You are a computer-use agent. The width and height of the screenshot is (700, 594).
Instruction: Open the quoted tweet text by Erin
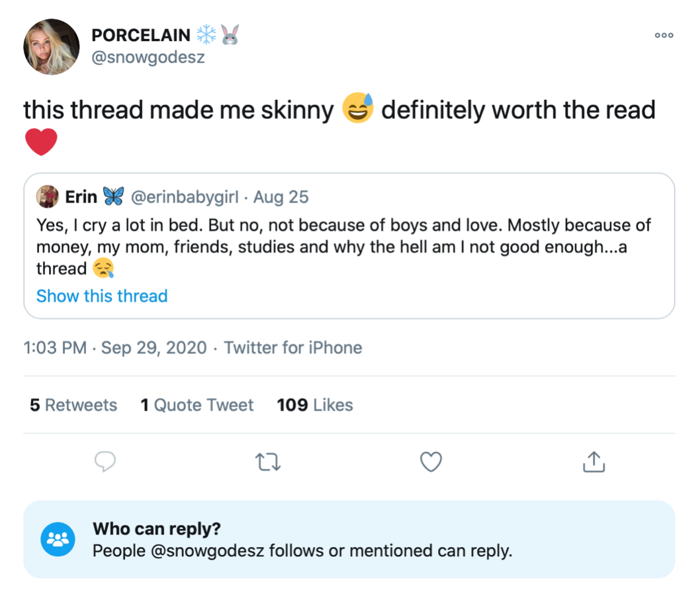click(343, 247)
